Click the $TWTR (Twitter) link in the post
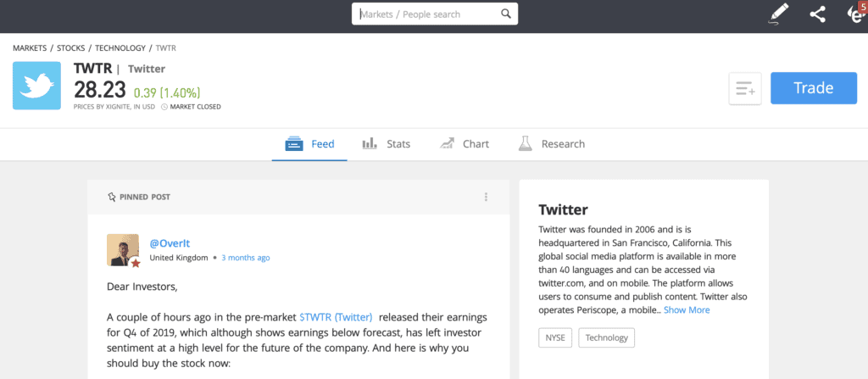The width and height of the screenshot is (868, 379). [336, 317]
